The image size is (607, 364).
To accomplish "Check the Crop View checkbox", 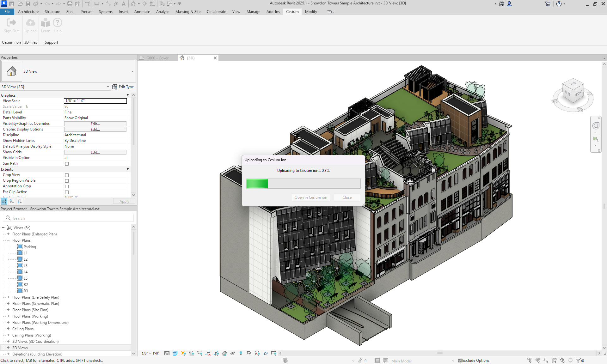I will pyautogui.click(x=67, y=175).
